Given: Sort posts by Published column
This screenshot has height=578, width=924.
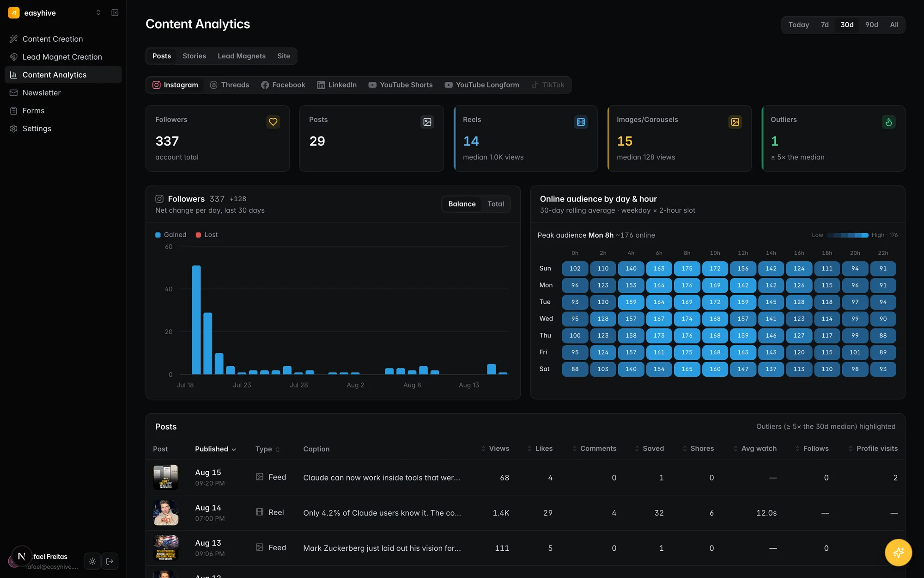Looking at the screenshot, I should [x=216, y=449].
